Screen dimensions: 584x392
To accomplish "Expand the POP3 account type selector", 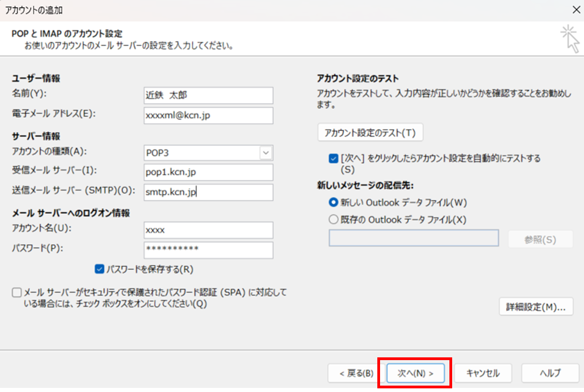I will pos(265,153).
